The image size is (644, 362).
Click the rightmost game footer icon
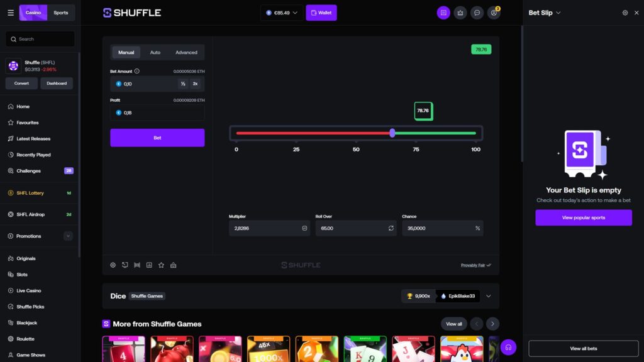[174, 265]
